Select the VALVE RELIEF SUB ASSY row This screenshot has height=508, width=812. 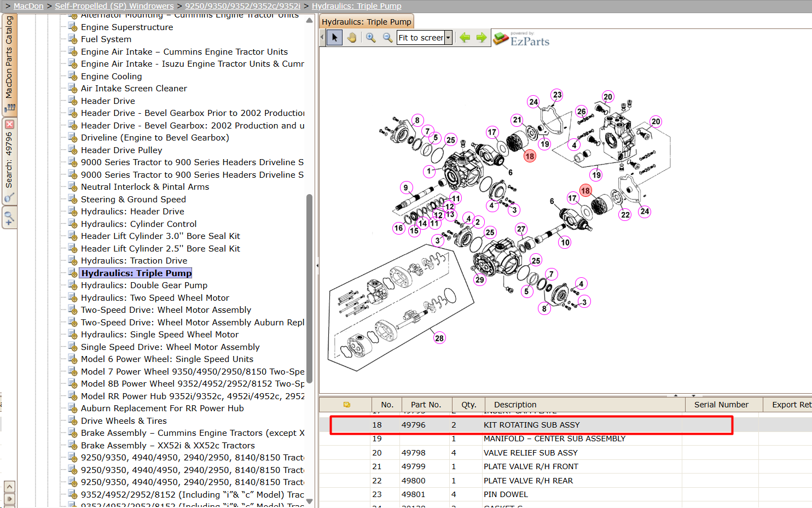[x=565, y=453]
